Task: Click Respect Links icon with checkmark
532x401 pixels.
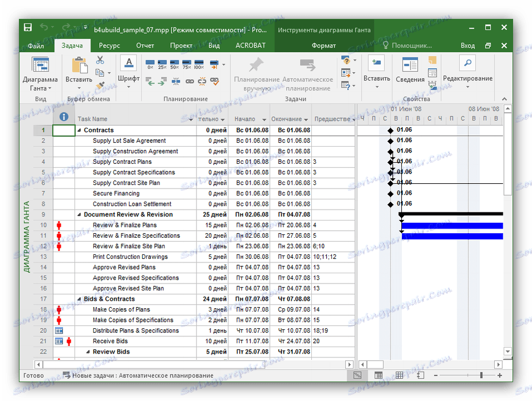Action: 214,81
